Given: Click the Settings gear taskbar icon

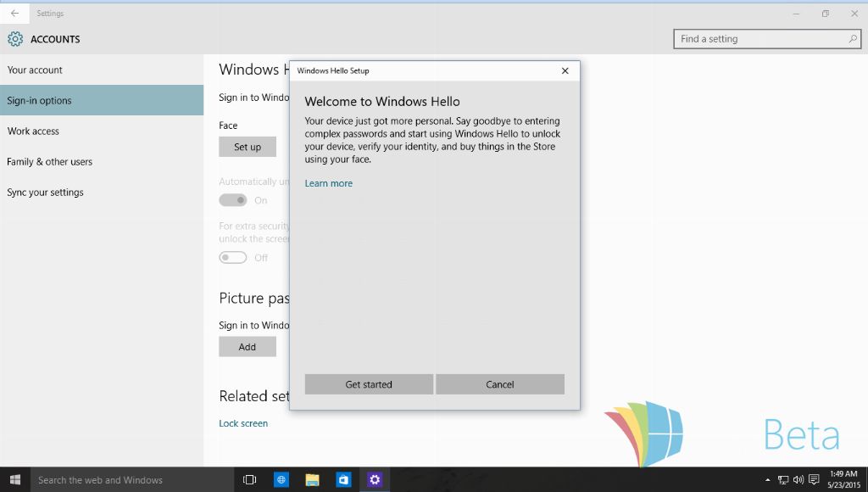Looking at the screenshot, I should (375, 479).
